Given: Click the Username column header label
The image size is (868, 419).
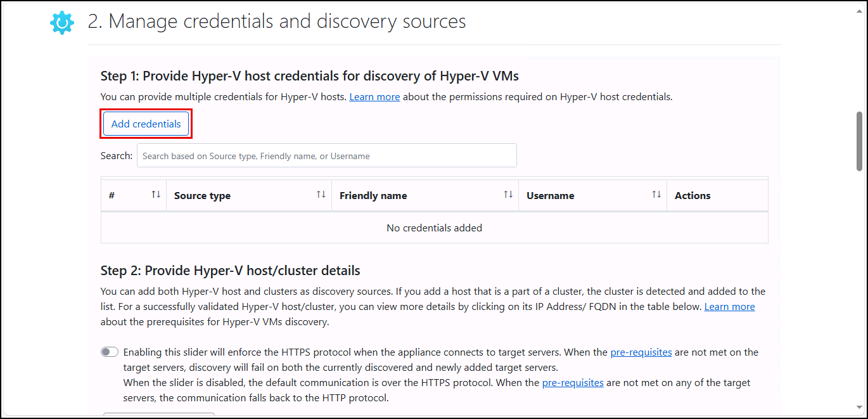Looking at the screenshot, I should (x=550, y=195).
